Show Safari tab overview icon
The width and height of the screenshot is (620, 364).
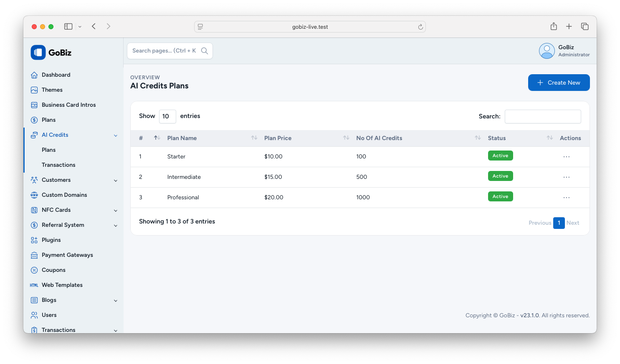tap(585, 26)
